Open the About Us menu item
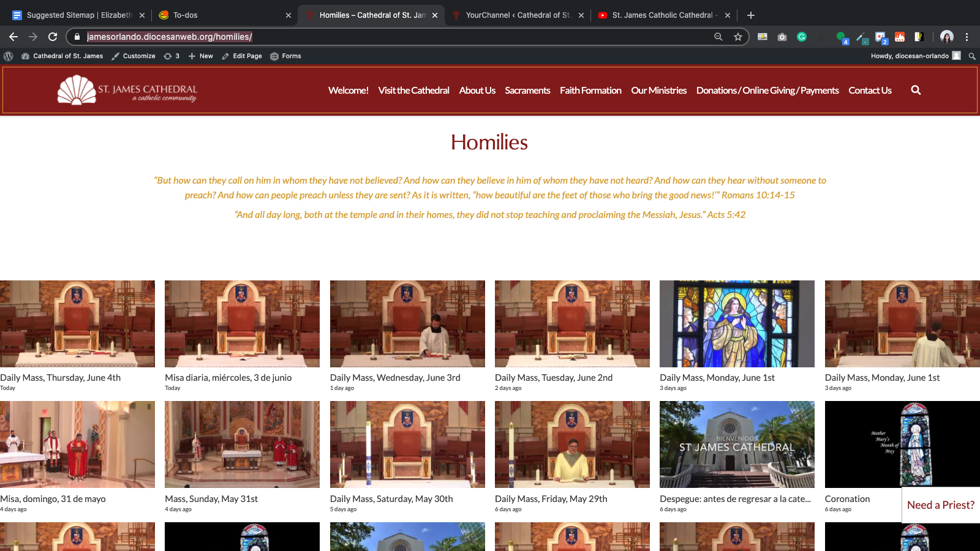The width and height of the screenshot is (980, 551). [477, 91]
